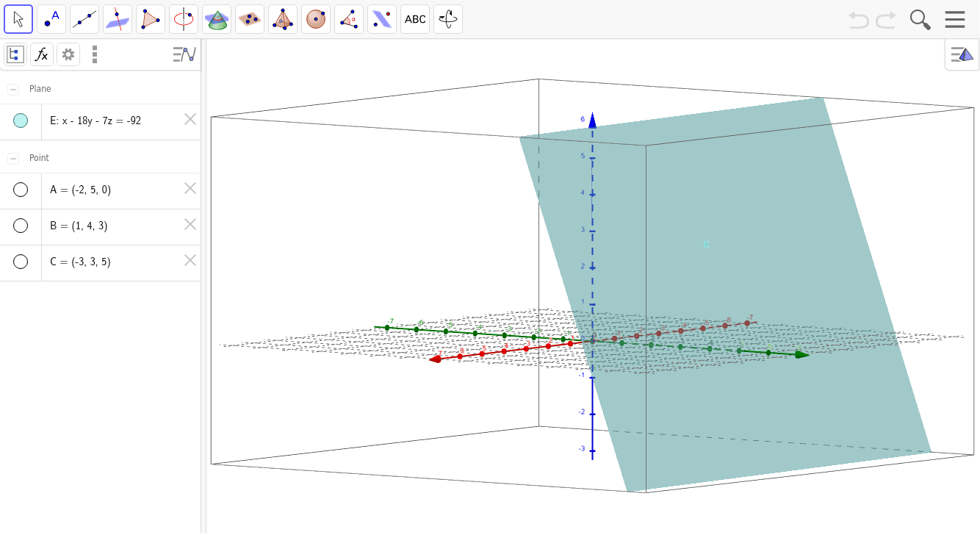Viewport: 980px width, 535px height.
Task: Show point C visibility circle
Action: pos(21,262)
